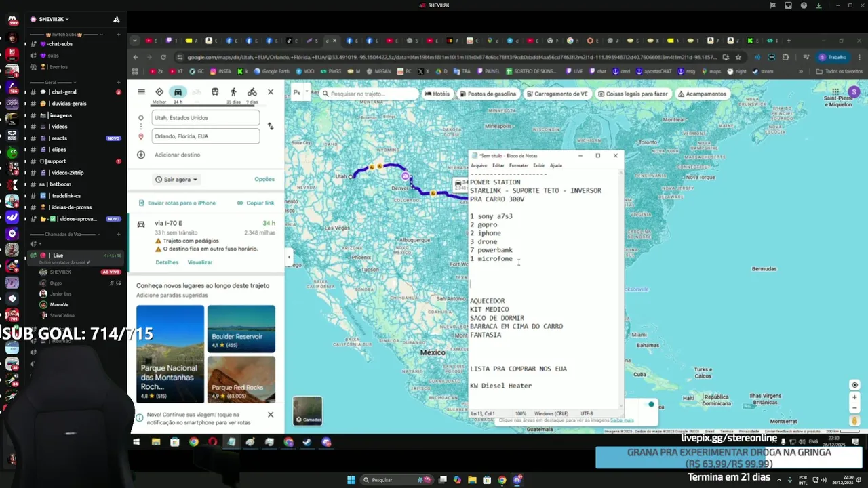The image size is (868, 488).
Task: Open Exibir menu in Bloco de Notas
Action: click(538, 165)
